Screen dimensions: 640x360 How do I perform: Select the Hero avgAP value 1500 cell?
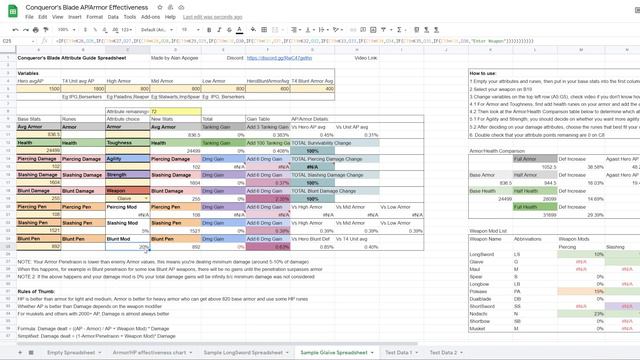coord(38,89)
